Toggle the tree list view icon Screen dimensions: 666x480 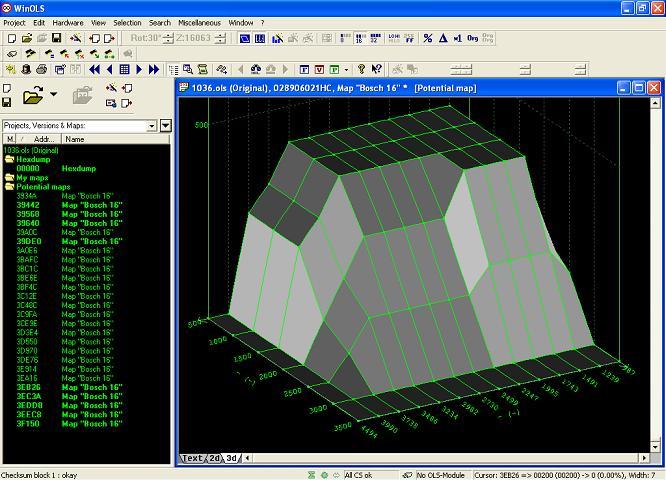pyautogui.click(x=173, y=69)
